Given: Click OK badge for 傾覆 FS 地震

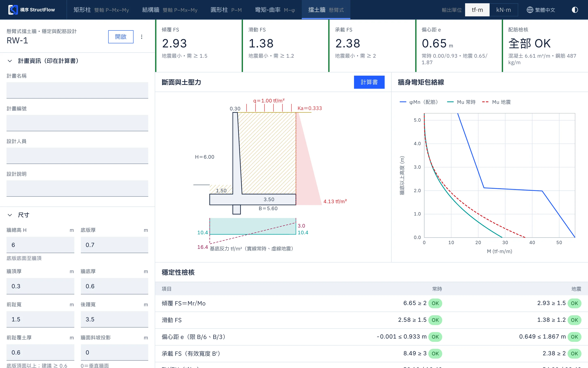Looking at the screenshot, I should pyautogui.click(x=574, y=303).
